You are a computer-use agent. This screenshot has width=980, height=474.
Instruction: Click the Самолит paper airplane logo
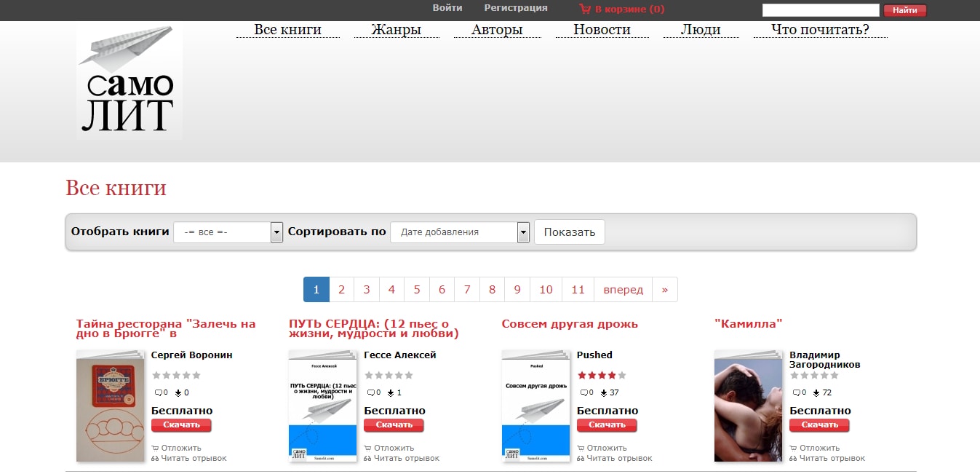(x=129, y=81)
